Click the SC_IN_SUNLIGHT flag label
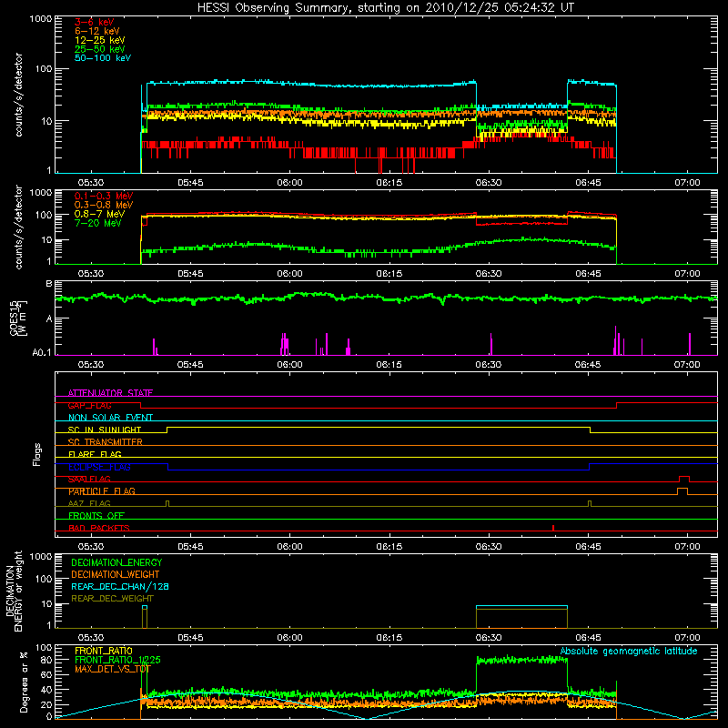This screenshot has width=728, height=728. point(105,430)
